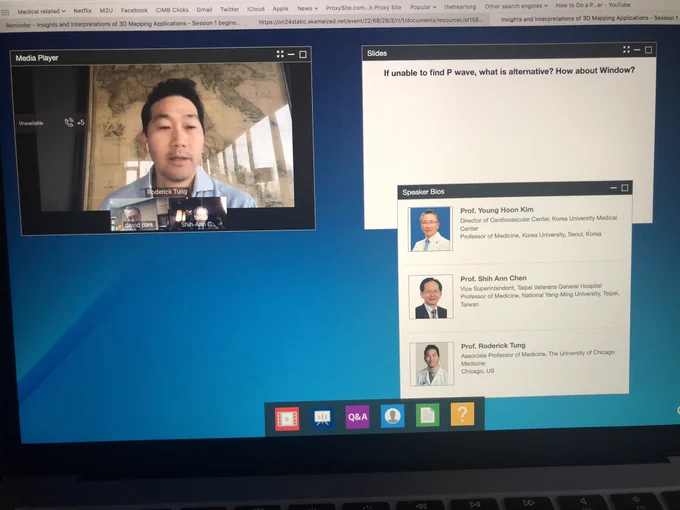Screen dimensions: 680x510
Task: Open the ProxySite.com bookmark
Action: (363, 7)
